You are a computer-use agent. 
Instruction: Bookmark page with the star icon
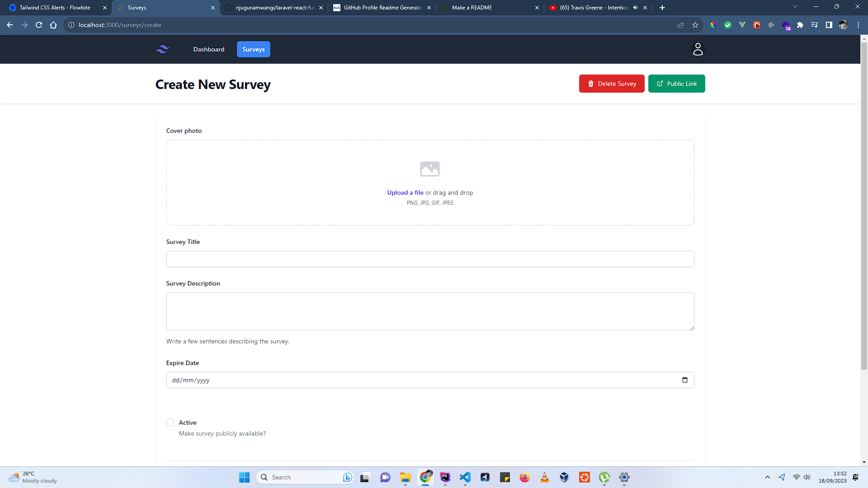click(695, 25)
